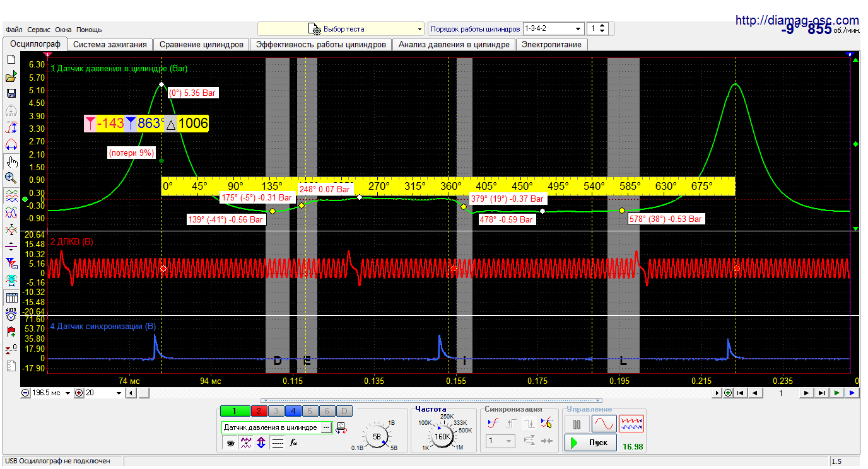Image resolution: width=868 pixels, height=469 pixels.
Task: Select the horizontal time-scale adjustment tool
Action: (x=11, y=144)
